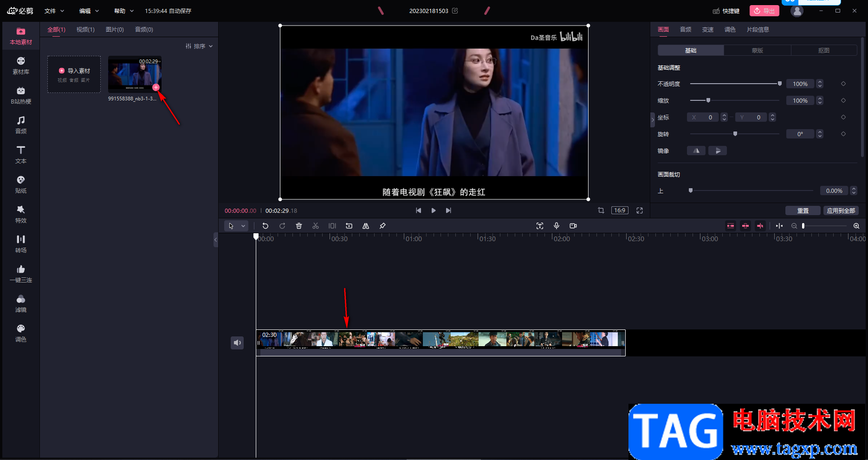The height and width of the screenshot is (460, 868).
Task: Edit the project name with pencil icon
Action: pyautogui.click(x=455, y=11)
